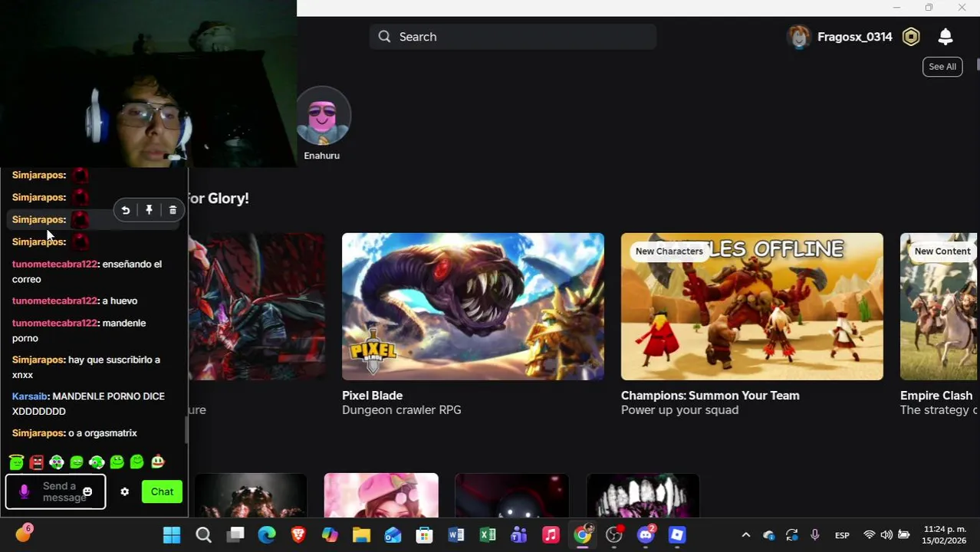
Task: Open the Windows Start menu
Action: coord(172,535)
